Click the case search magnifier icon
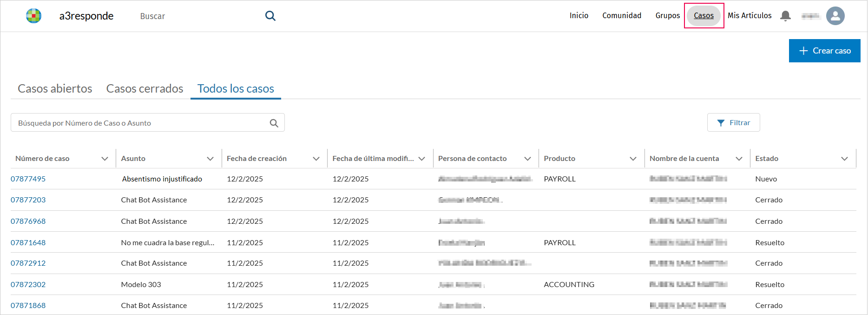Viewport: 868px width, 315px height. 274,123
